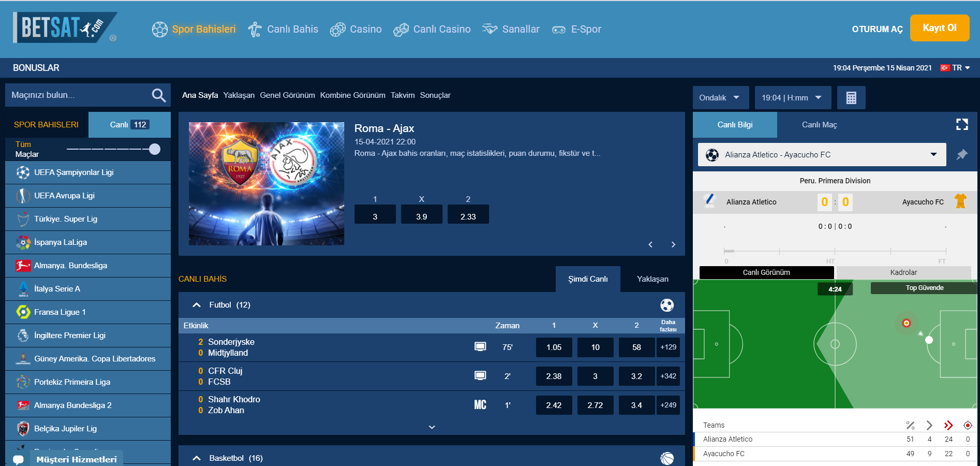Click live stream icon for Sonderjyske match

480,347
